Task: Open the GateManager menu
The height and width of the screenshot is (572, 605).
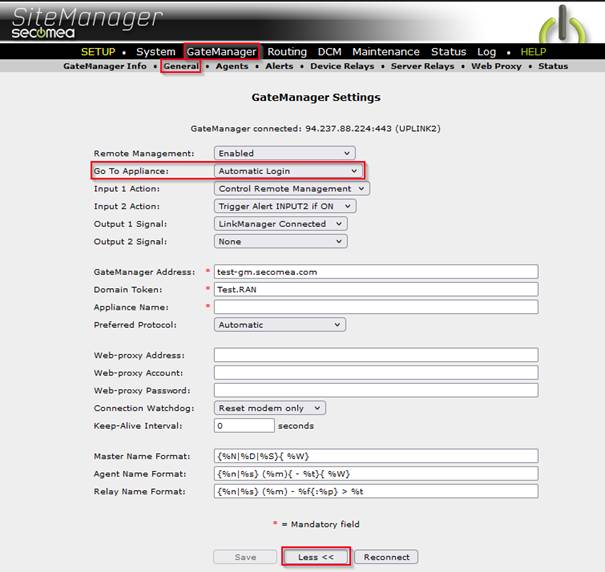Action: tap(221, 52)
